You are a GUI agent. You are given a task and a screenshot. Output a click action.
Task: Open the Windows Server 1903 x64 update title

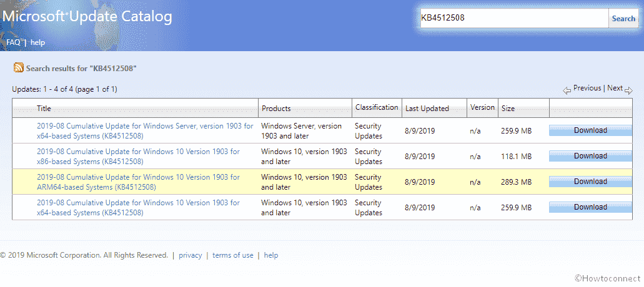[x=145, y=131]
